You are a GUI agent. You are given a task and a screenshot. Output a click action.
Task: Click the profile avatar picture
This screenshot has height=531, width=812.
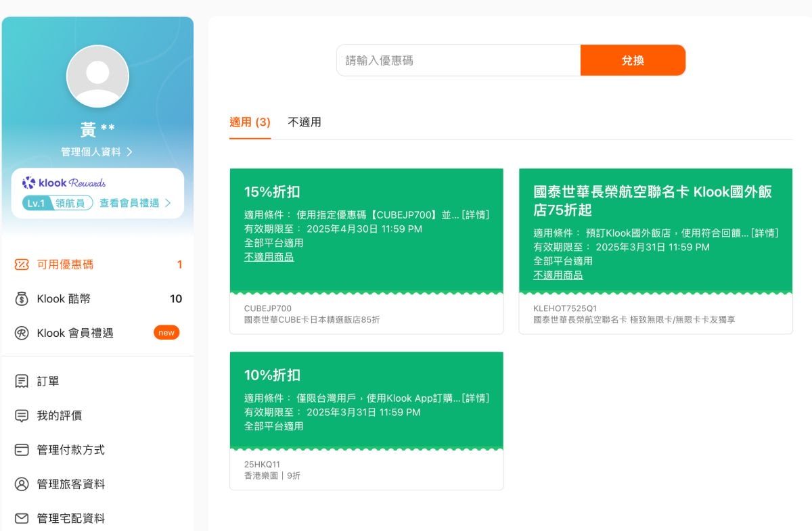97,76
